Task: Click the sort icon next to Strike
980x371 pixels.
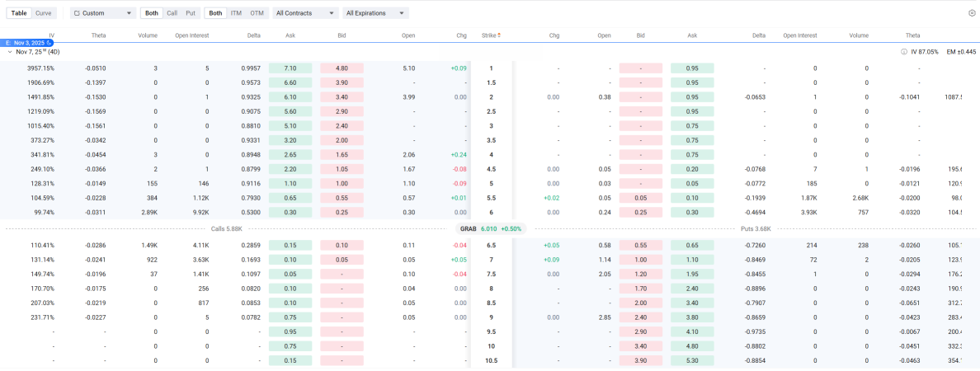Action: point(498,35)
